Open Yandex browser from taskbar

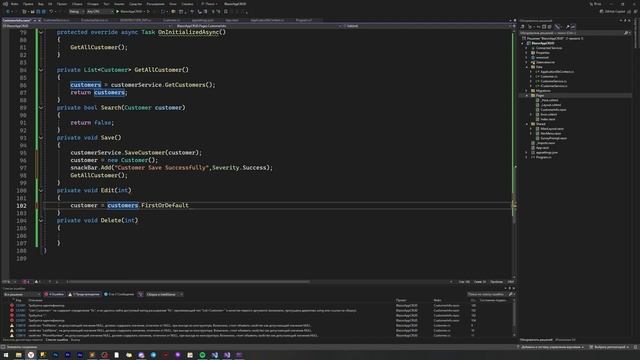tap(31, 355)
